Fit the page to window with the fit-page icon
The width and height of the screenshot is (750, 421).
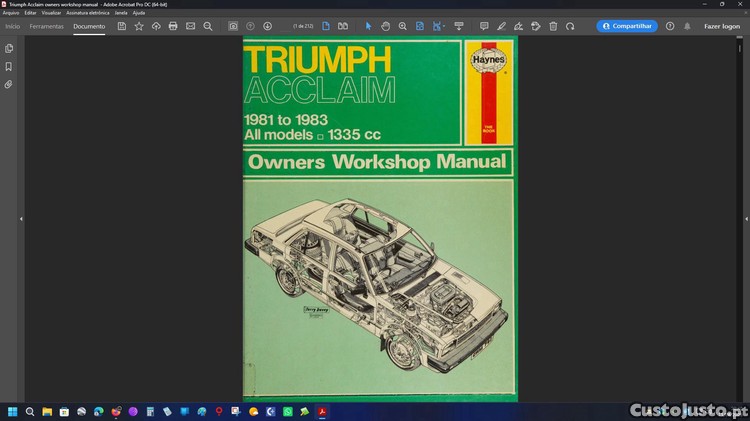[419, 26]
